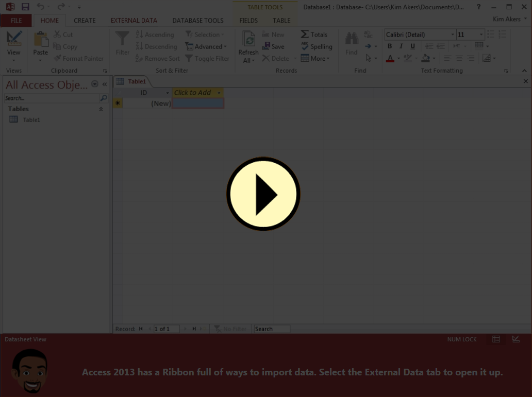Open the font size dropdown
This screenshot has height=397, width=532.
tap(481, 34)
